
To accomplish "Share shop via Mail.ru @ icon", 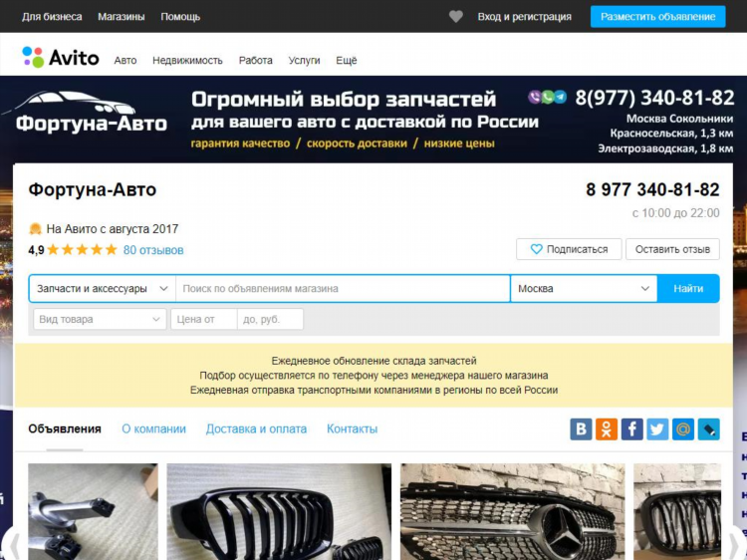I will (x=683, y=429).
